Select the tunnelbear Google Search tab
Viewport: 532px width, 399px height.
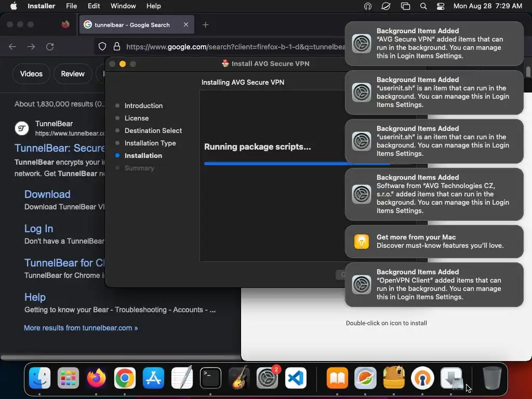click(137, 24)
